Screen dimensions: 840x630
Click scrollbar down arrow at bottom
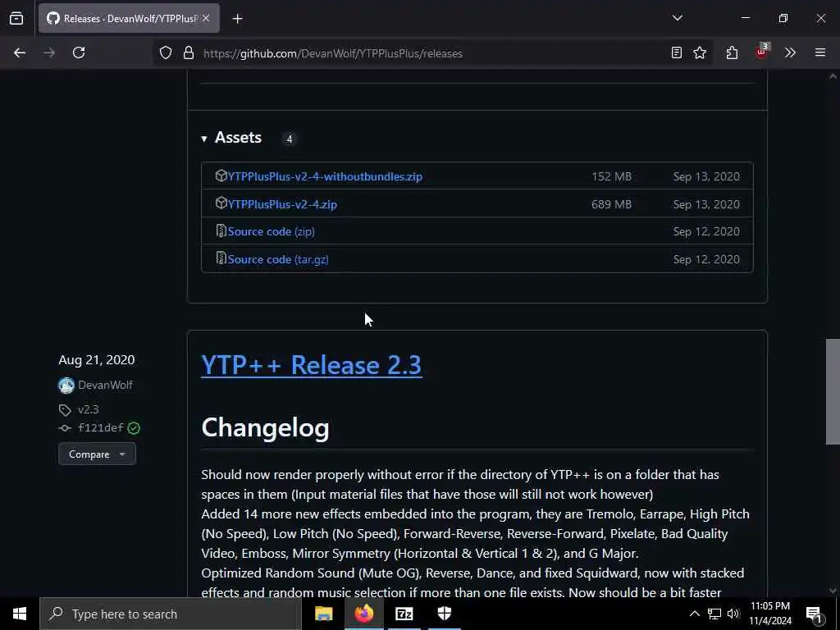[x=833, y=591]
